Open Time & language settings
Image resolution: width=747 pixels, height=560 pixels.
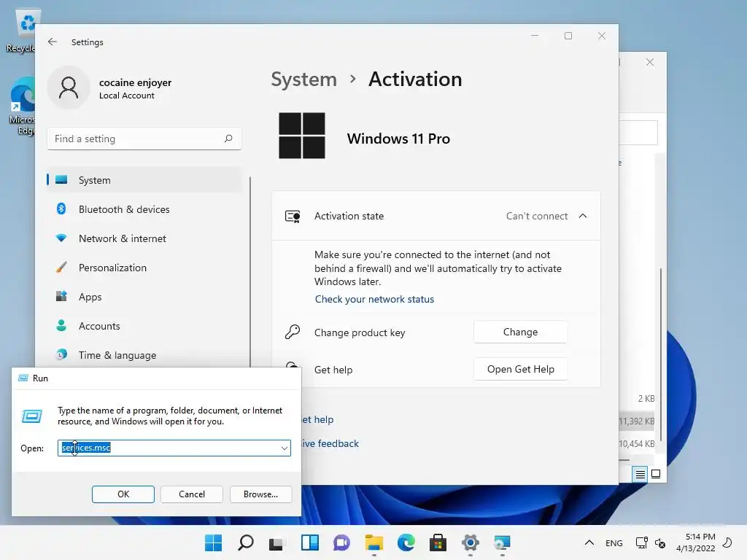(144, 355)
